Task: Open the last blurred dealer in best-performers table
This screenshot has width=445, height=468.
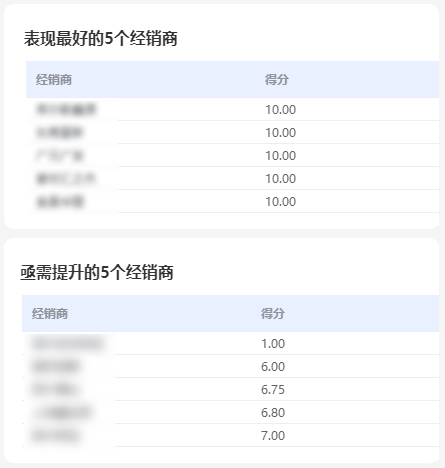Action: [60, 202]
